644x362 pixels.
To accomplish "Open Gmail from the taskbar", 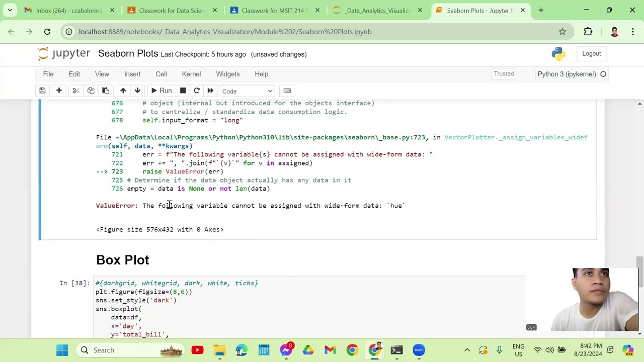I will [330, 350].
